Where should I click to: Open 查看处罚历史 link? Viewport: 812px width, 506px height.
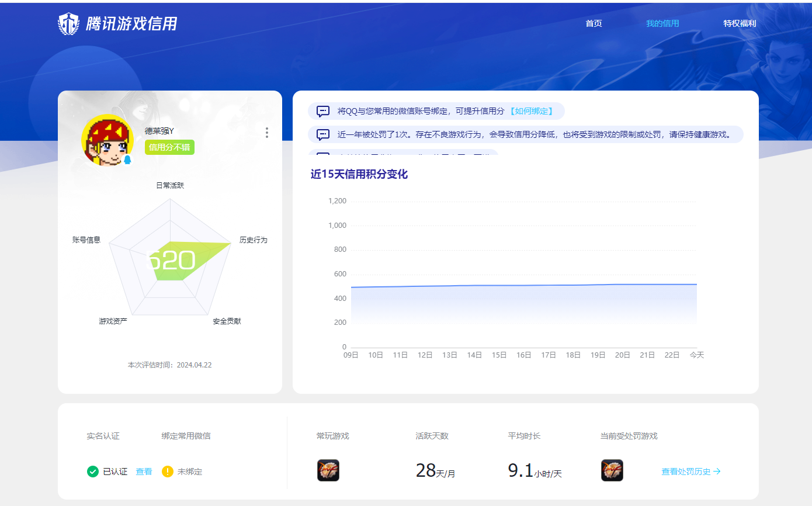coord(691,472)
